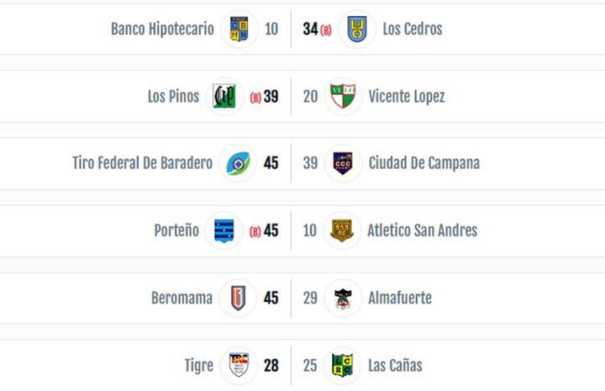
Task: Click the Almafuerte club logo
Action: click(343, 298)
